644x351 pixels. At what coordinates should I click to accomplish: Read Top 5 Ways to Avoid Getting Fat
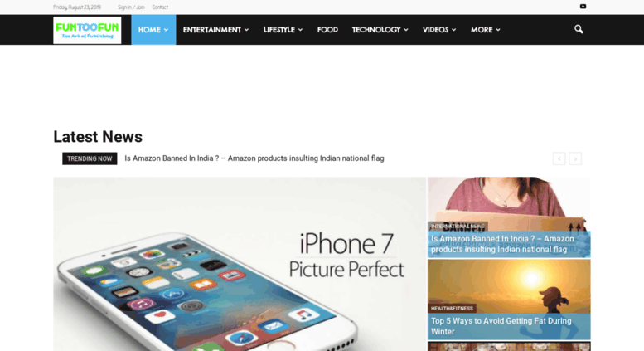(501, 326)
